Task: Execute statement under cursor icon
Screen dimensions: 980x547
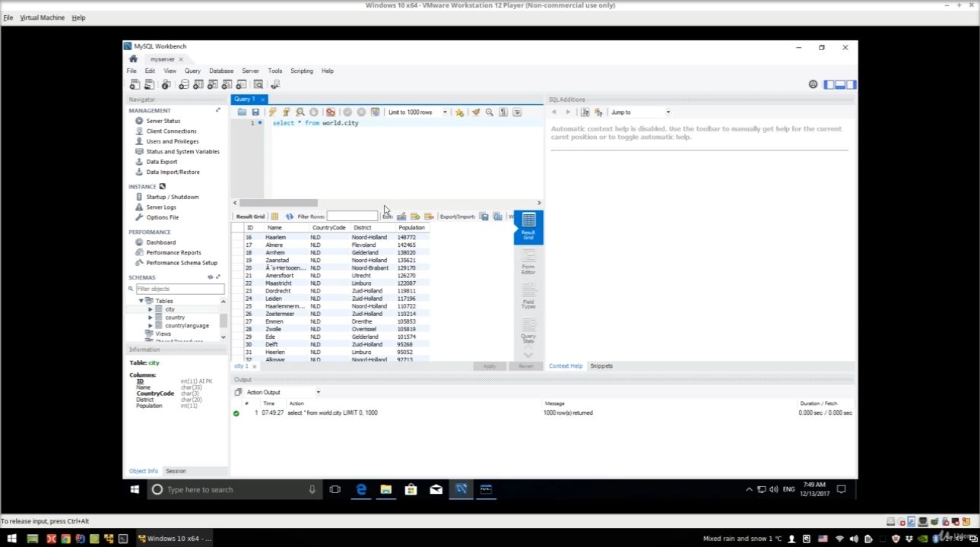Action: tap(286, 112)
